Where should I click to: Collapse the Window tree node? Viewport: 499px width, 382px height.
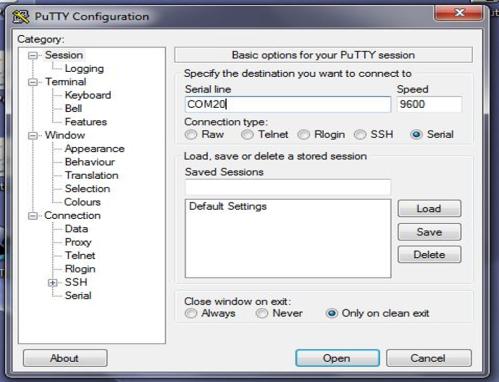[33, 136]
